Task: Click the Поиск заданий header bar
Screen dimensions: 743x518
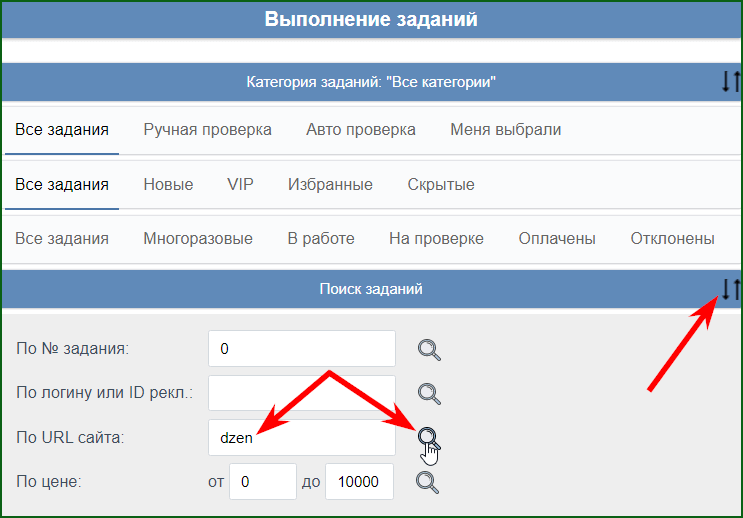Action: click(x=371, y=289)
